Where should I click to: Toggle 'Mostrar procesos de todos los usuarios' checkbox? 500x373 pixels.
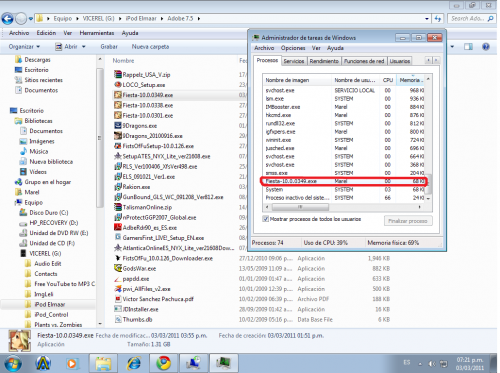266,219
